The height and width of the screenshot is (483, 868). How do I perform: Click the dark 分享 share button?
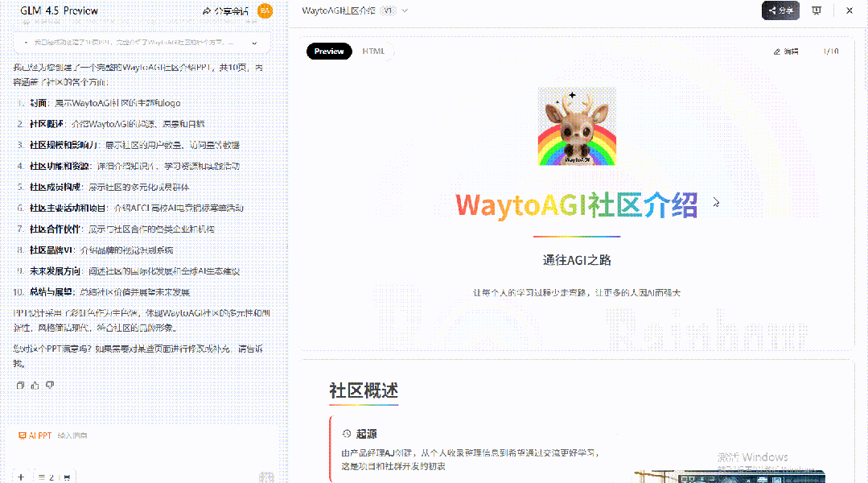pos(780,10)
